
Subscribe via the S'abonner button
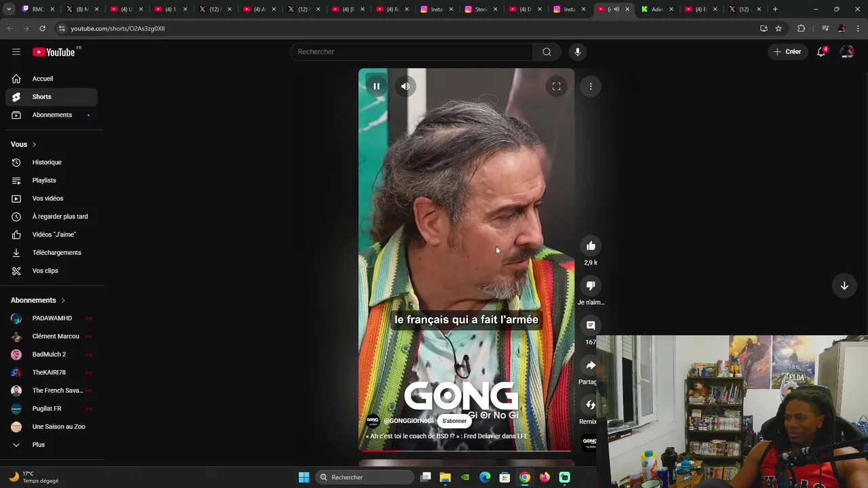[x=454, y=421]
